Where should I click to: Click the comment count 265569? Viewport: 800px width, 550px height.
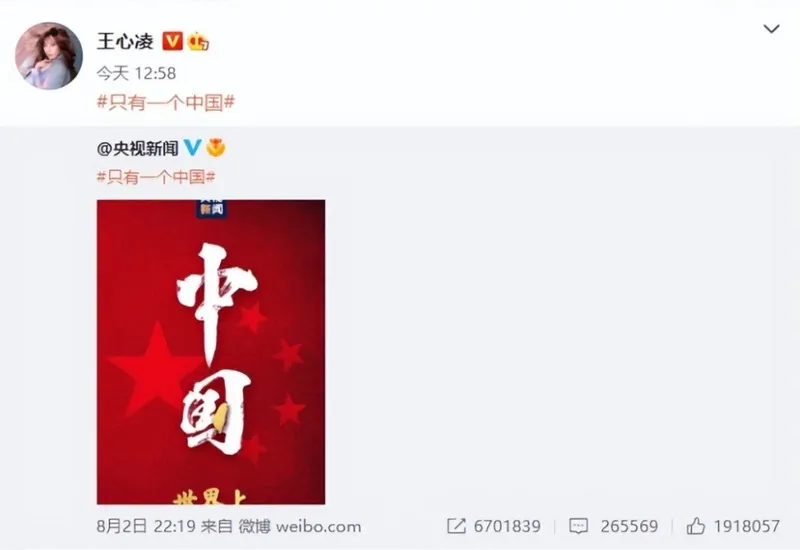click(x=629, y=526)
